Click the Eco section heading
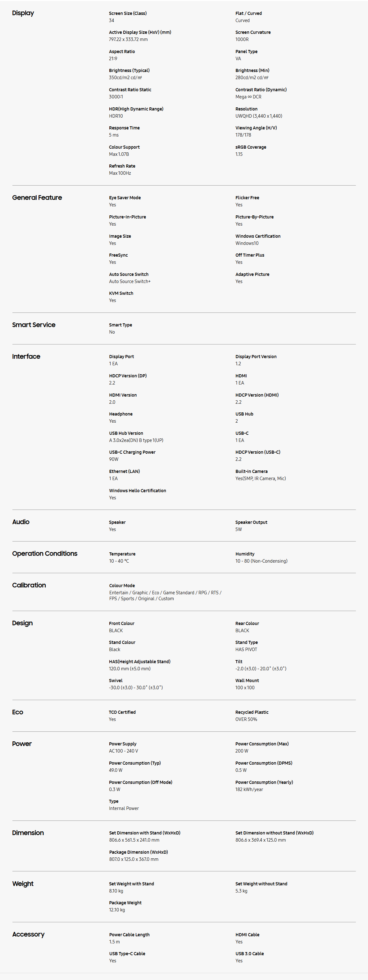368x980 pixels. point(17,712)
